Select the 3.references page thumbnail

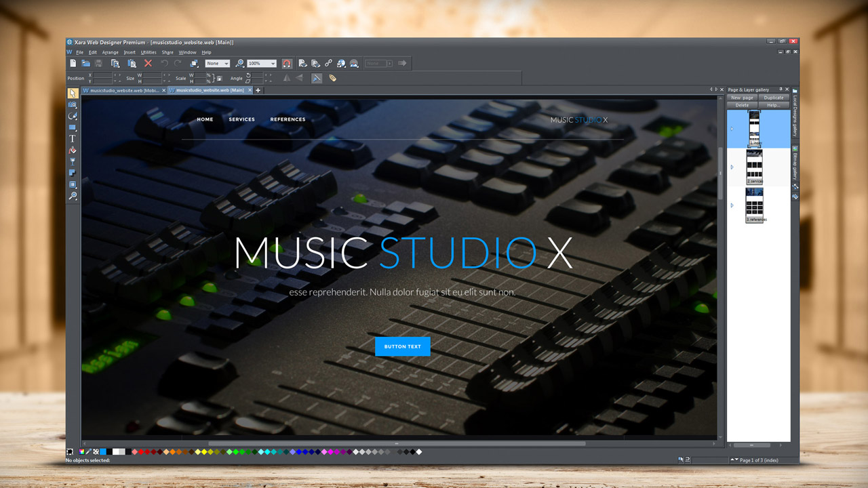(755, 205)
